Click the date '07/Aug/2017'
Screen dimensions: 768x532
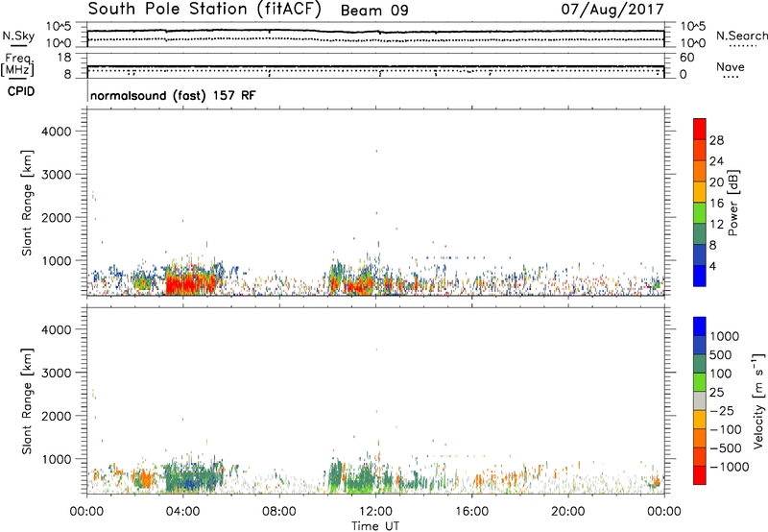coord(612,10)
